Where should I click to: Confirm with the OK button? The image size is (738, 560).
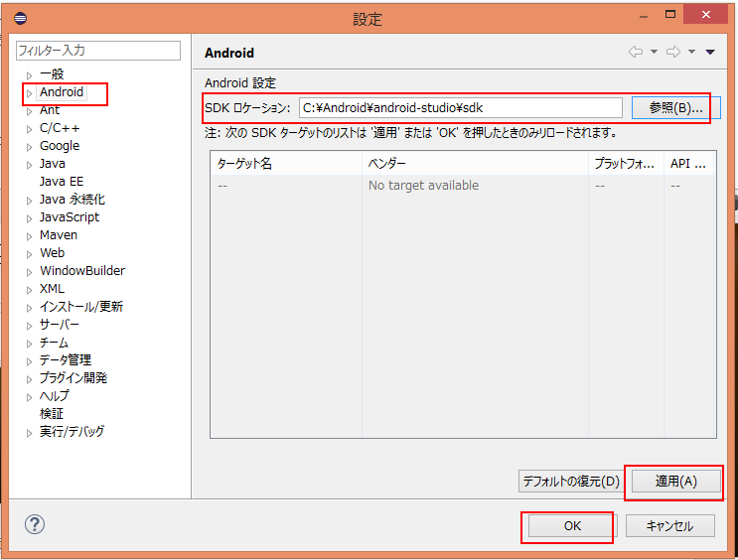[572, 525]
